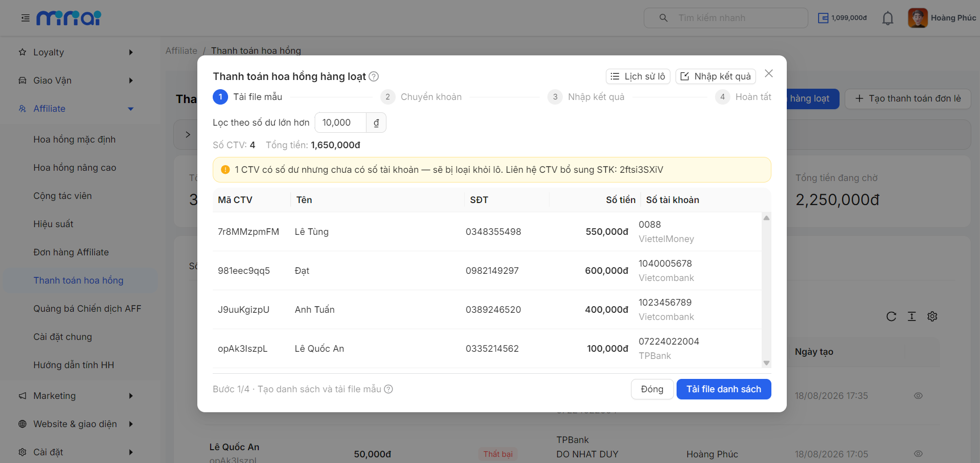Click the Tìm kiếm nhanh search field
Screen dimensions: 980x463
point(726,18)
